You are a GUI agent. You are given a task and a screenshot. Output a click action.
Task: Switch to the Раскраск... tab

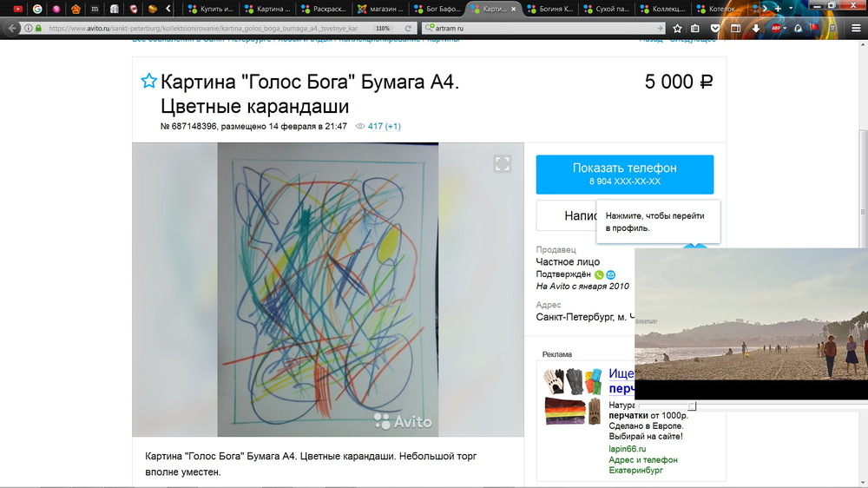[324, 9]
